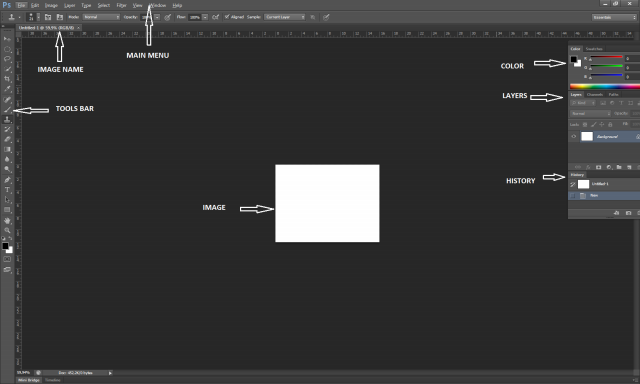Screen dimensions: 640x384
Task: Select the Crop tool
Action: pos(7,79)
